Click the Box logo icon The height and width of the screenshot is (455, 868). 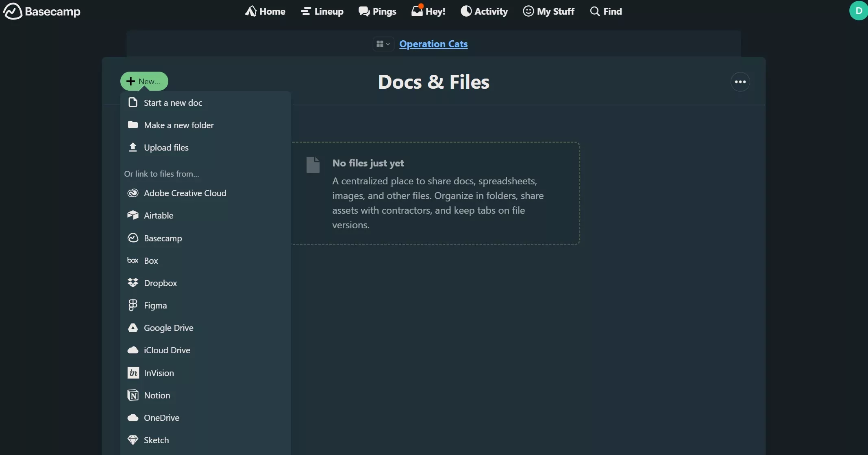click(x=133, y=260)
